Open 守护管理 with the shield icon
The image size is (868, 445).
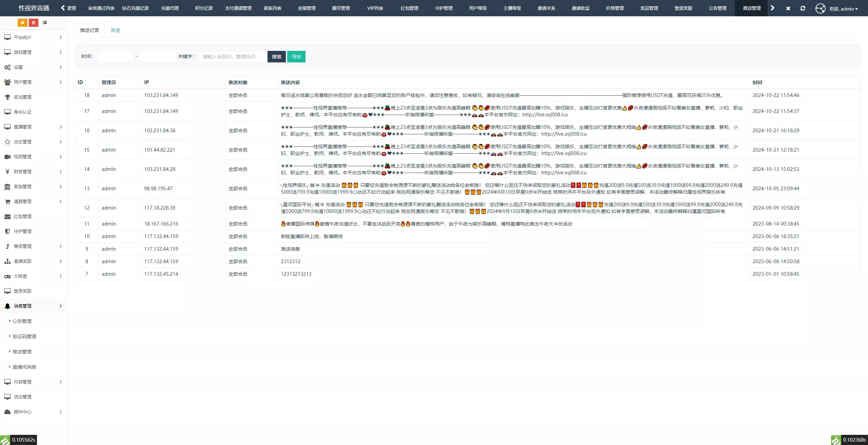point(22,231)
